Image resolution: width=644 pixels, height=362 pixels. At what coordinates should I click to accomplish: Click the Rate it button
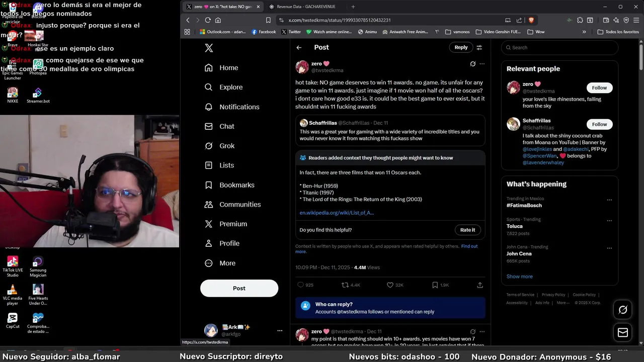coord(467,230)
